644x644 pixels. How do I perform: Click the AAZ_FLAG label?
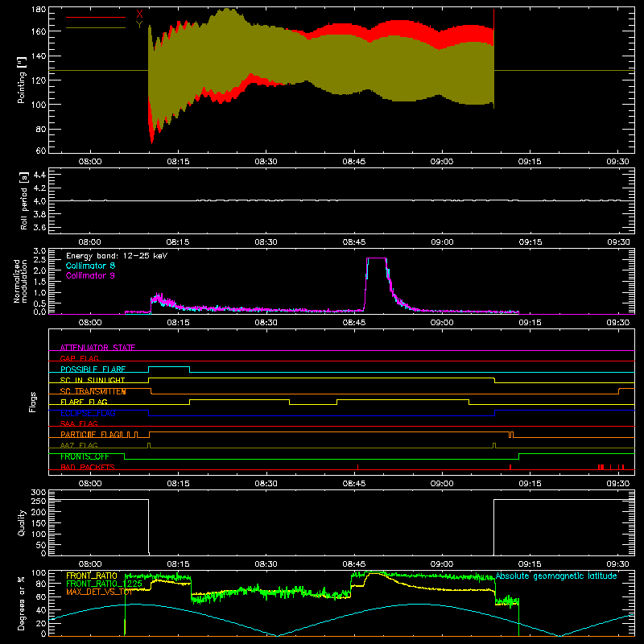click(x=79, y=445)
